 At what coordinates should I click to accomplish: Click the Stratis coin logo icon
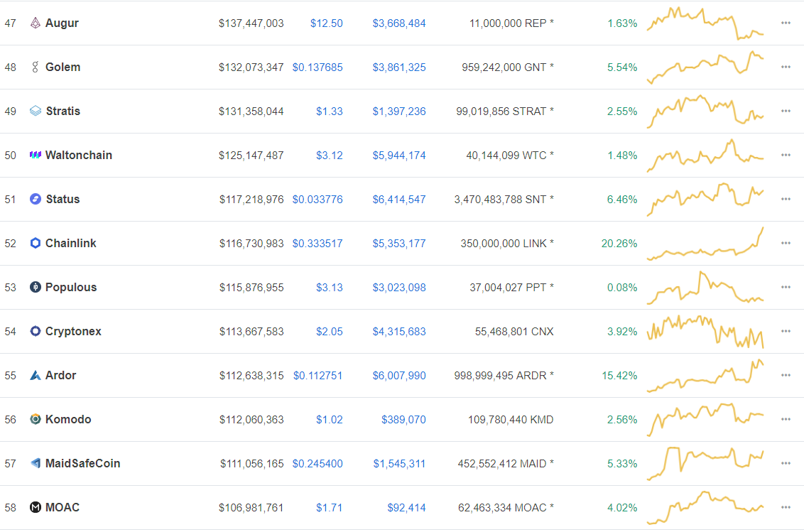point(35,112)
